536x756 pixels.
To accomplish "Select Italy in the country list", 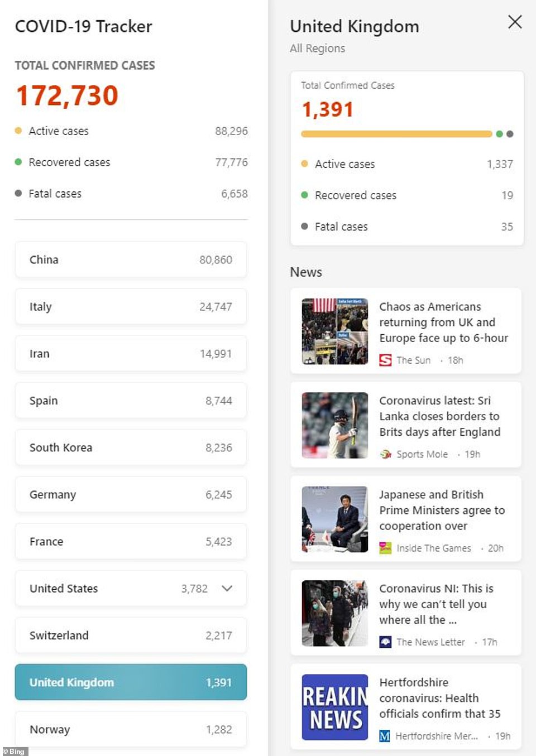I will 131,306.
